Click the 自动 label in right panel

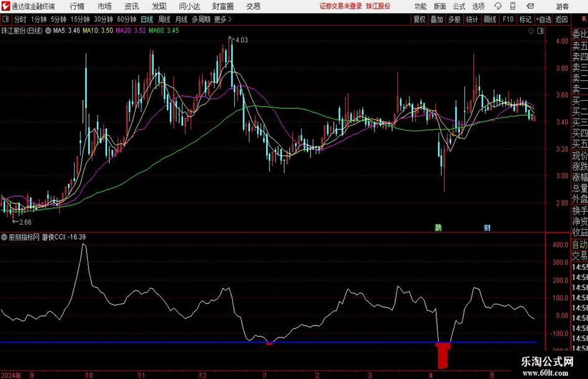[x=580, y=245]
